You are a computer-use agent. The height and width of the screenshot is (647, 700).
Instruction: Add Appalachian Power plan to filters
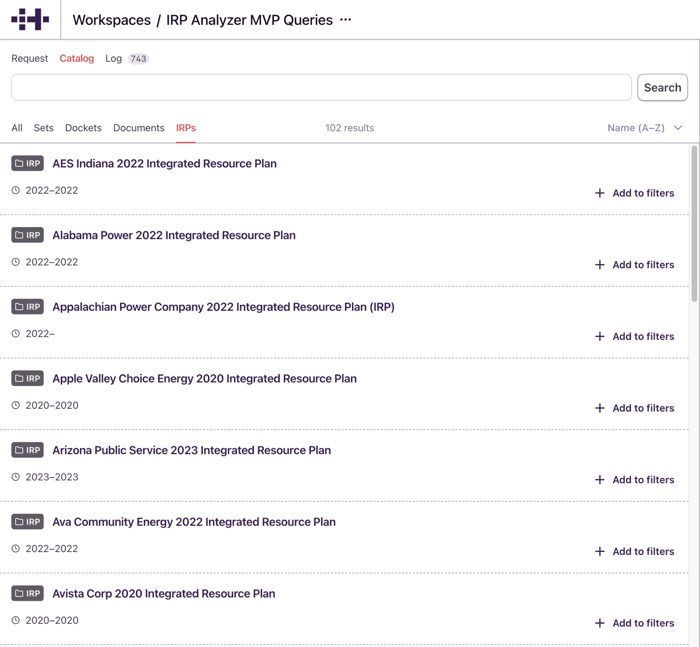(x=634, y=336)
